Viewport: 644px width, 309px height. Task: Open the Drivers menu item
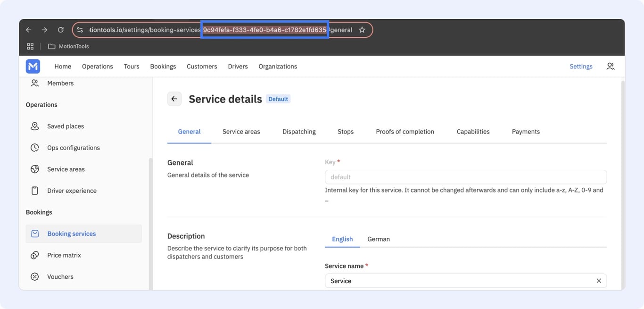pos(238,67)
